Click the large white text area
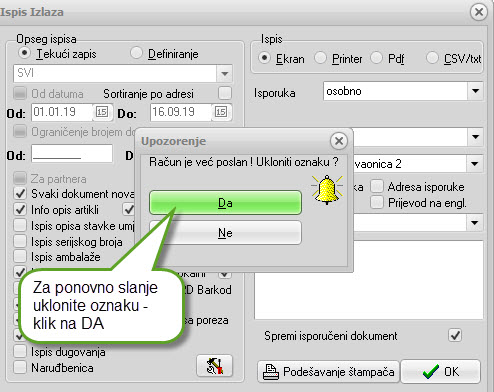Image resolution: width=494 pixels, height=392 pixels. coord(369,279)
